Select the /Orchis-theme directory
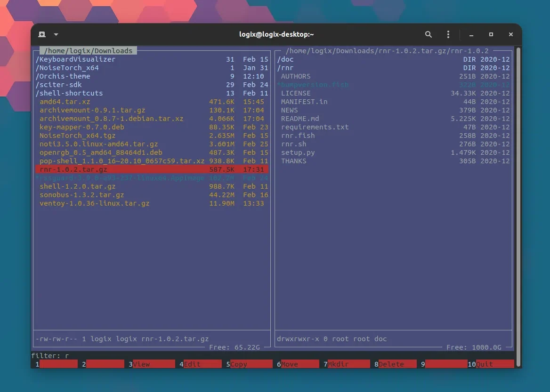 [152, 76]
